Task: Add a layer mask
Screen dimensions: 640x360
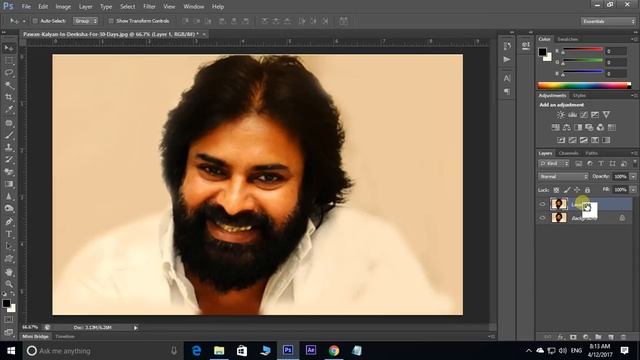Action: tap(573, 337)
